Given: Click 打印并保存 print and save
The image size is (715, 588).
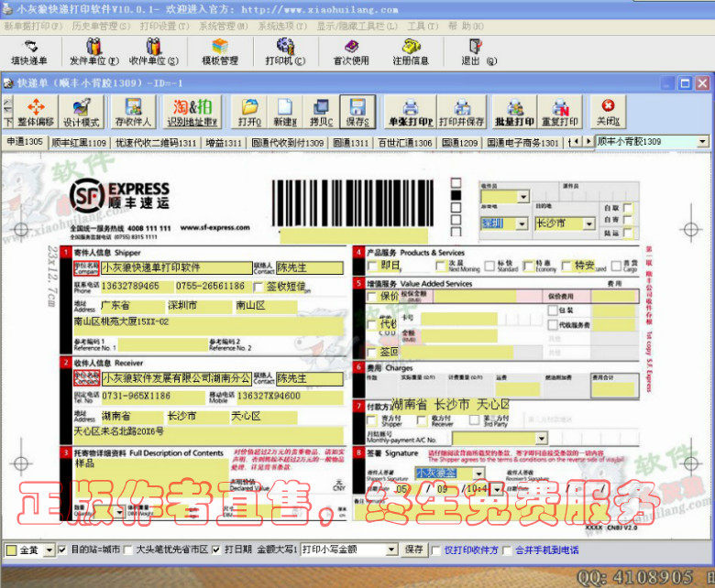Looking at the screenshot, I should pyautogui.click(x=461, y=112).
